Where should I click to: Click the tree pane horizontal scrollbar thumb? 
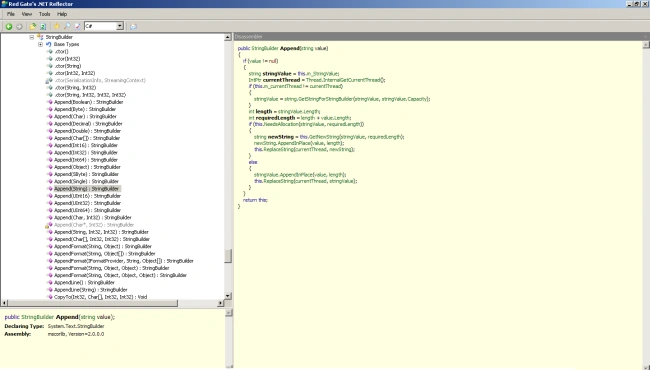pos(93,303)
